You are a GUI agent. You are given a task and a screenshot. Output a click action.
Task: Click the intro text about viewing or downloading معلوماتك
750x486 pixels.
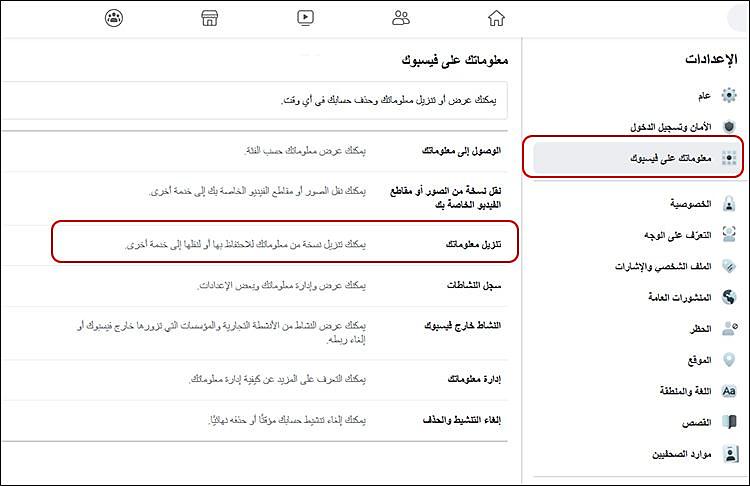[x=388, y=100]
